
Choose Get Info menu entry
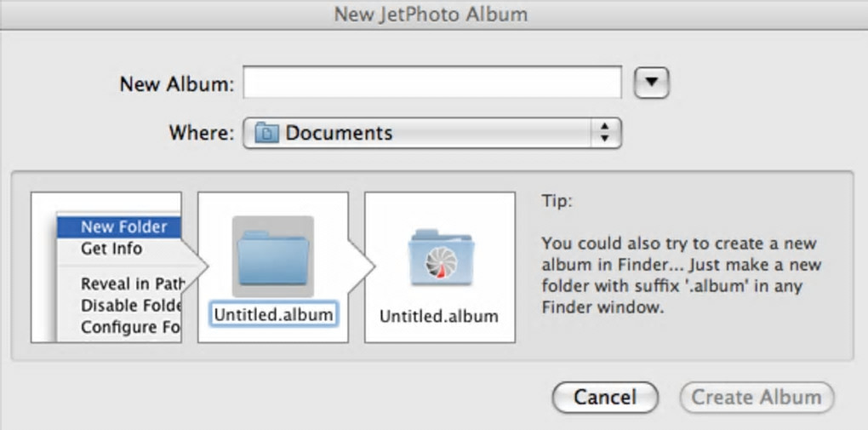tap(111, 249)
